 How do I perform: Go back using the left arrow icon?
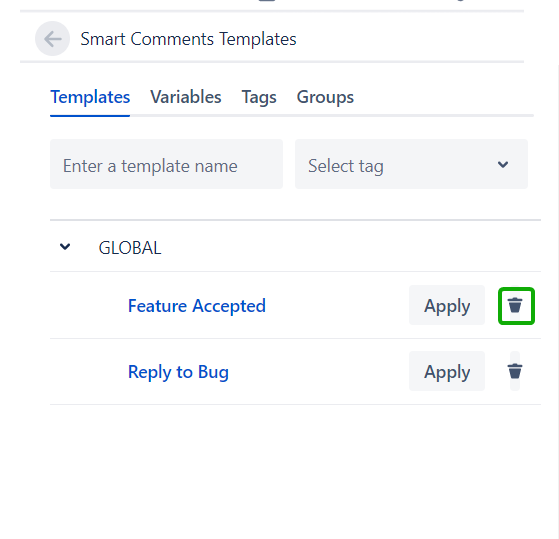52,38
